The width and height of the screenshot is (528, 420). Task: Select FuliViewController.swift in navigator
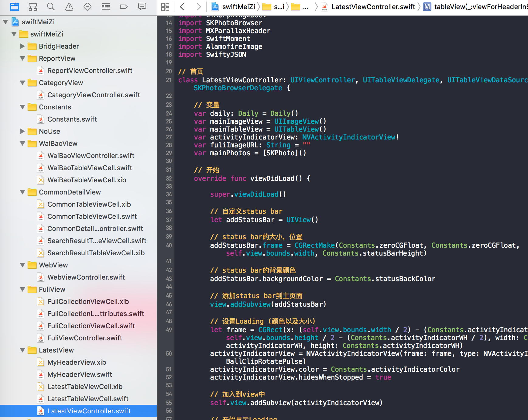pos(84,338)
